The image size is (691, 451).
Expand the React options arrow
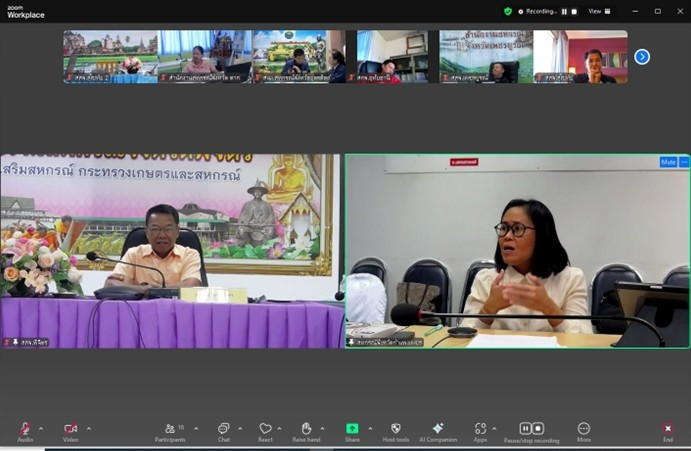click(x=279, y=429)
